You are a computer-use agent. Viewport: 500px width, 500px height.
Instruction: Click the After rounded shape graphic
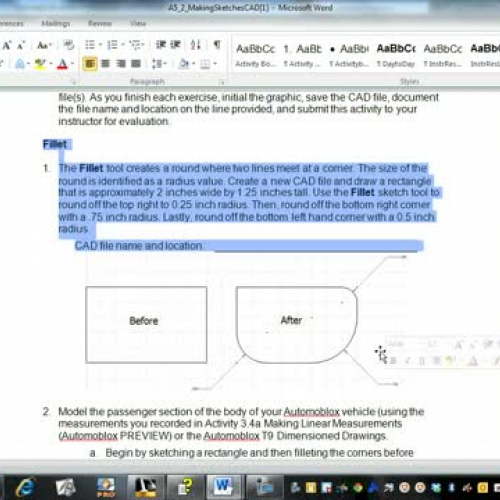coord(296,325)
